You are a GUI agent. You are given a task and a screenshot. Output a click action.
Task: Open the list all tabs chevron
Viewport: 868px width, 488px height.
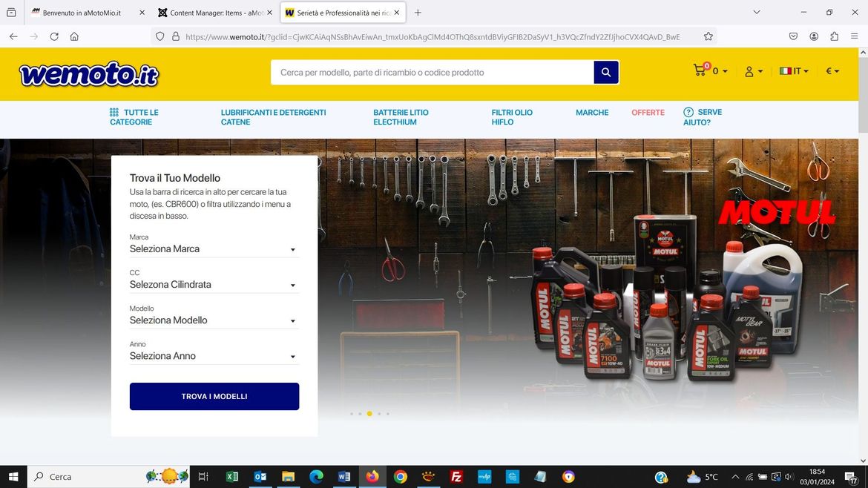click(x=756, y=12)
